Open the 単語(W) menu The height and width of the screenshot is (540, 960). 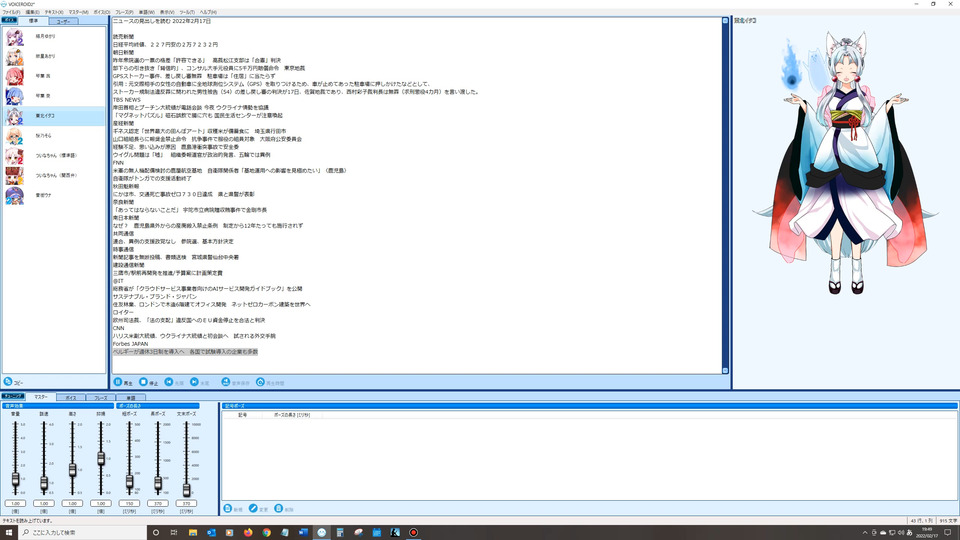point(146,12)
